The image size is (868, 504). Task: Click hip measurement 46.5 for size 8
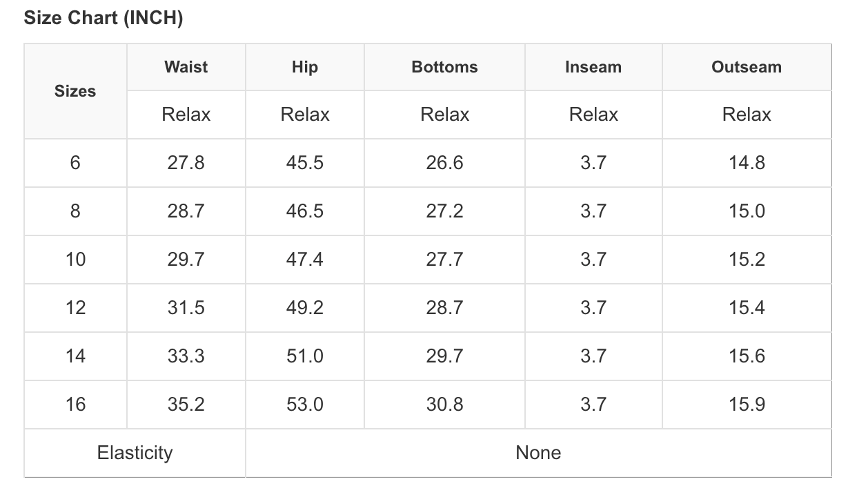click(x=304, y=211)
